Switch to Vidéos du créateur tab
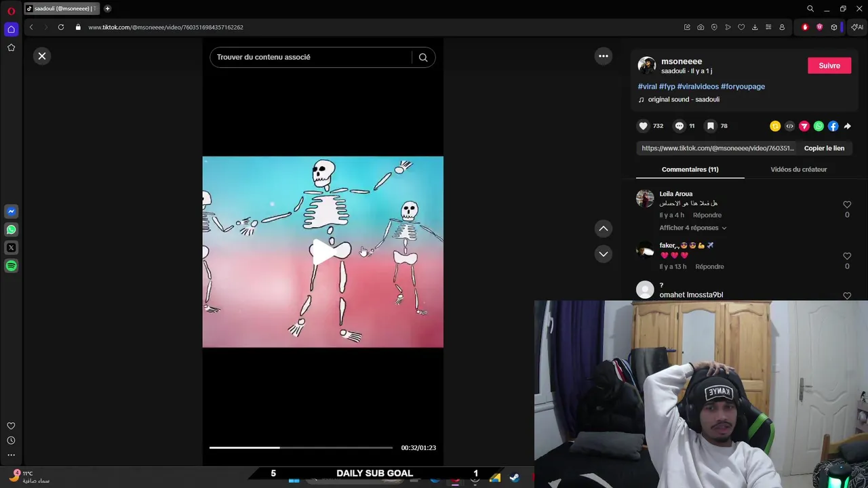Viewport: 868px width, 488px height. [x=799, y=169]
